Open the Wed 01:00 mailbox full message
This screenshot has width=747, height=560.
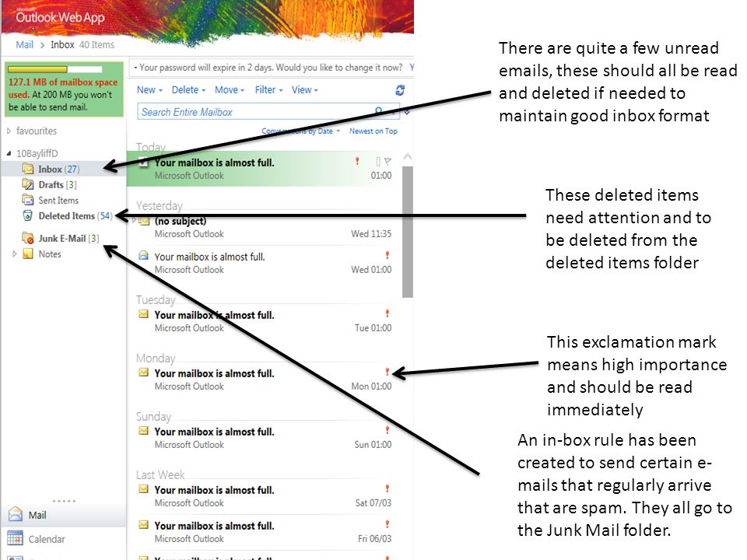click(x=264, y=263)
